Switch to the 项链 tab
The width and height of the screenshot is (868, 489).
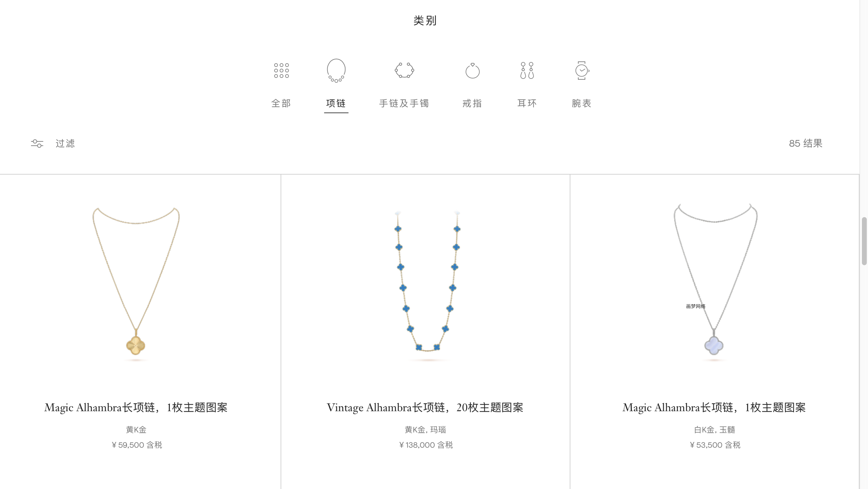[x=336, y=103]
